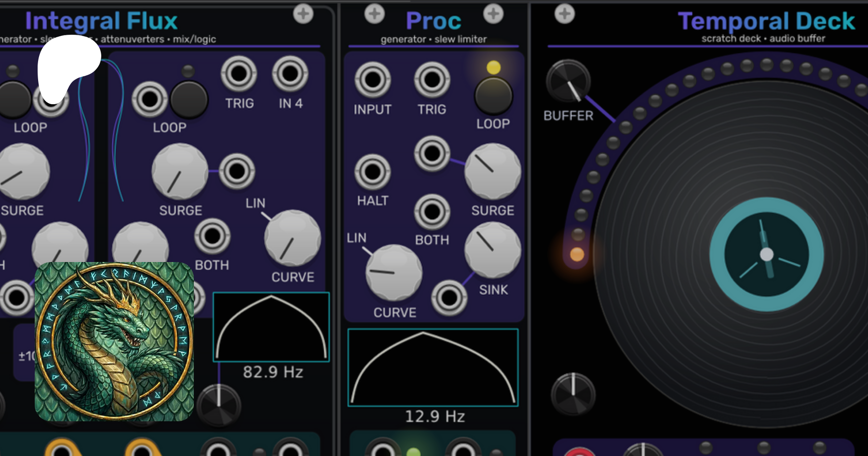
Task: Click the SINK input jack on Proc
Action: pos(449,298)
